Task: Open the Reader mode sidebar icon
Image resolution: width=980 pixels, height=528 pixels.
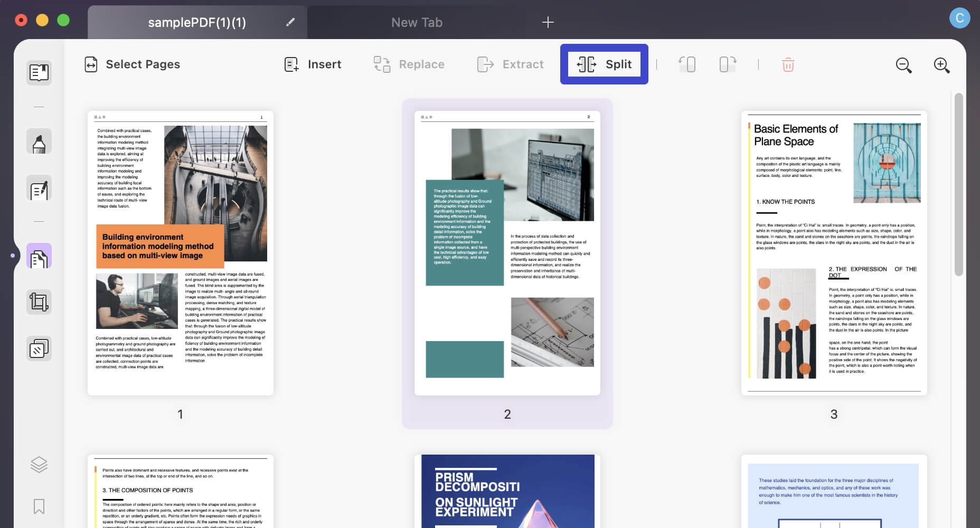Action: pos(39,72)
